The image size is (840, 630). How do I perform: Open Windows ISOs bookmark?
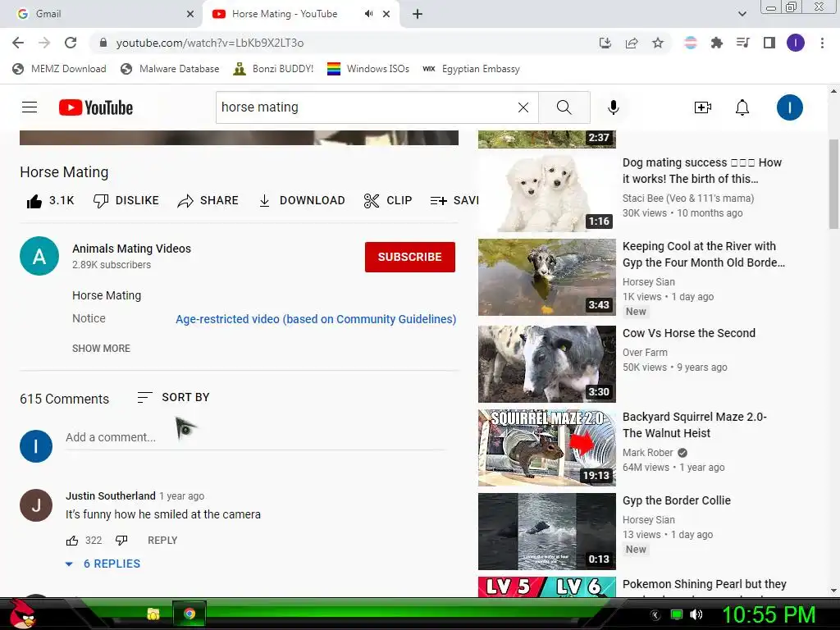tap(368, 69)
